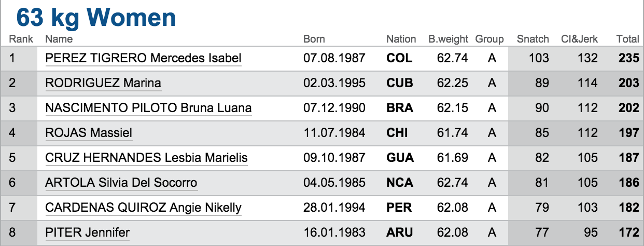Image resolution: width=644 pixels, height=246 pixels.
Task: Open athlete link PEREZ TIGRERO Mercedes Isabel
Action: point(144,58)
